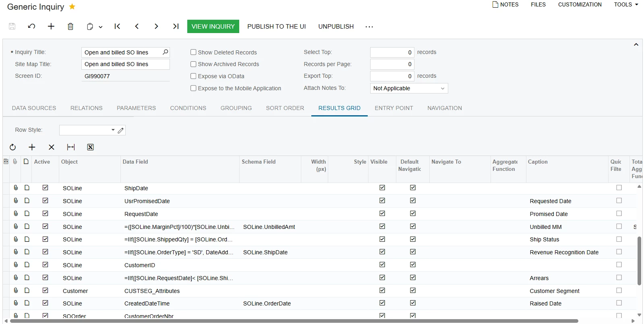Open the Row Style dropdown
This screenshot has width=644, height=324.
point(113,130)
